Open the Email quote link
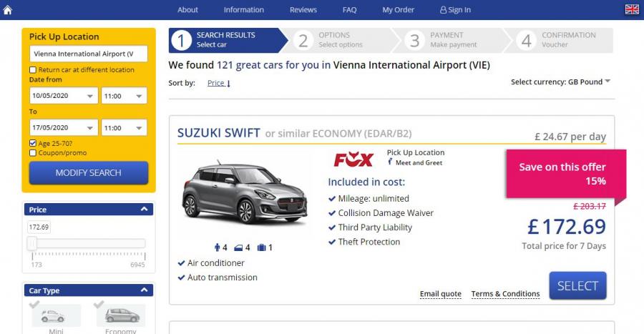 440,294
